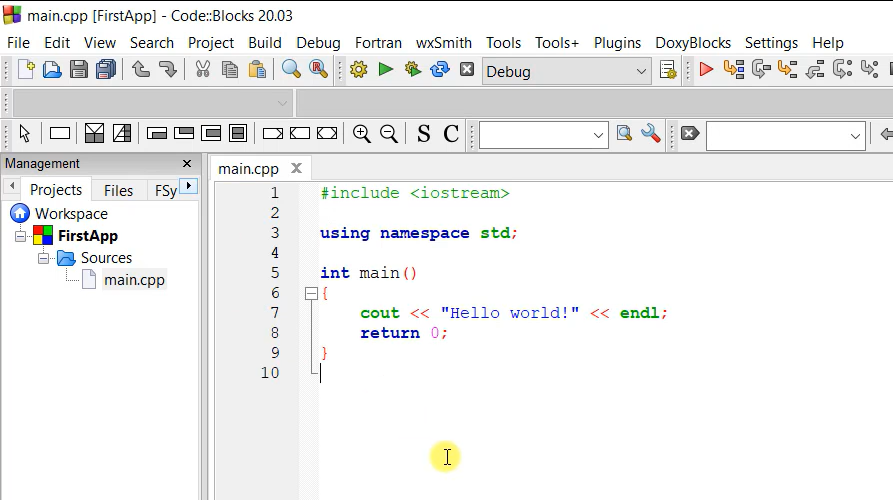
Task: Toggle source S button
Action: point(423,134)
